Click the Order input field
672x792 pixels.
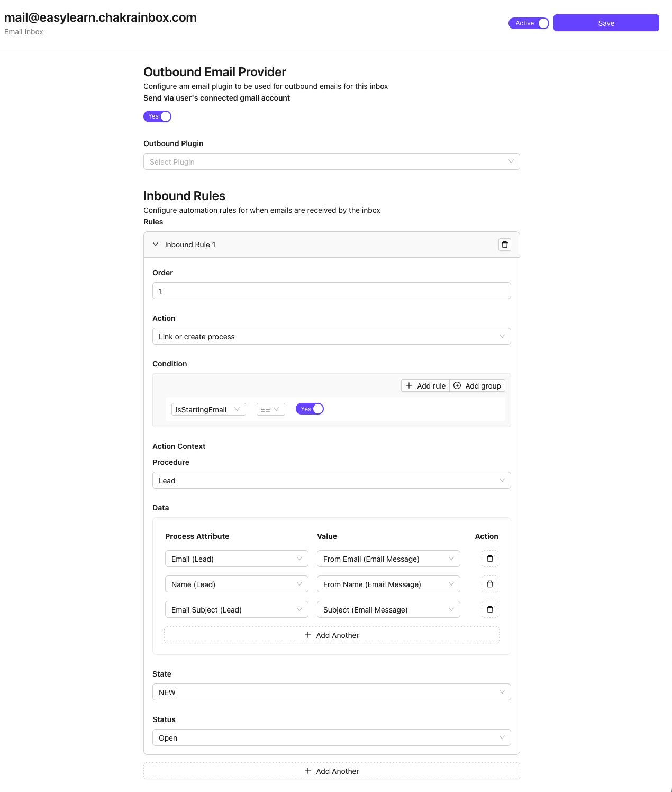pos(331,291)
